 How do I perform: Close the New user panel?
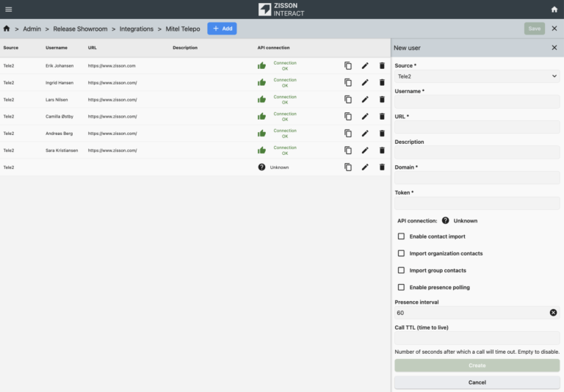(554, 48)
